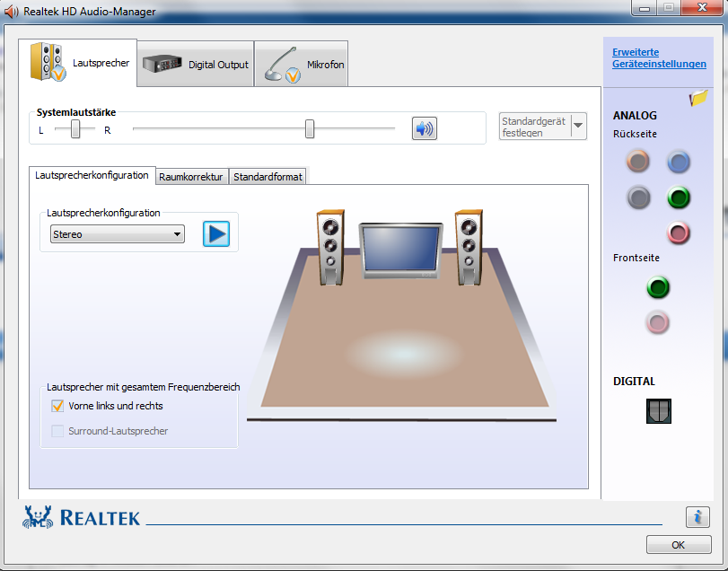Viewport: 728px width, 571px height.
Task: Click the OK button
Action: point(679,545)
